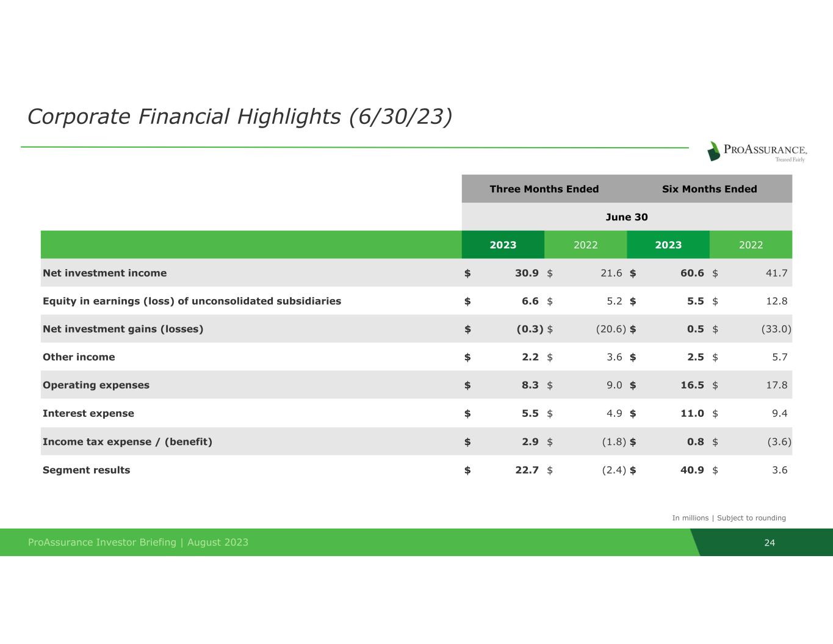Select the Net investment income row label
This screenshot has width=833, height=644.
click(104, 273)
